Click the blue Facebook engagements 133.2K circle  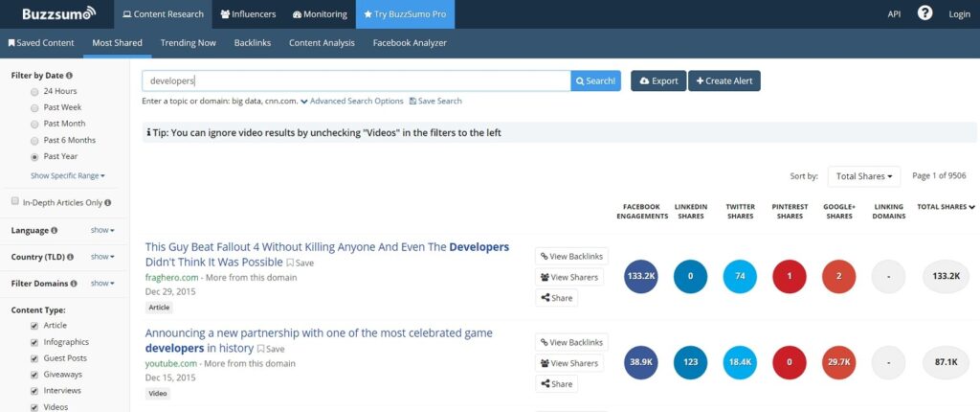coord(640,276)
